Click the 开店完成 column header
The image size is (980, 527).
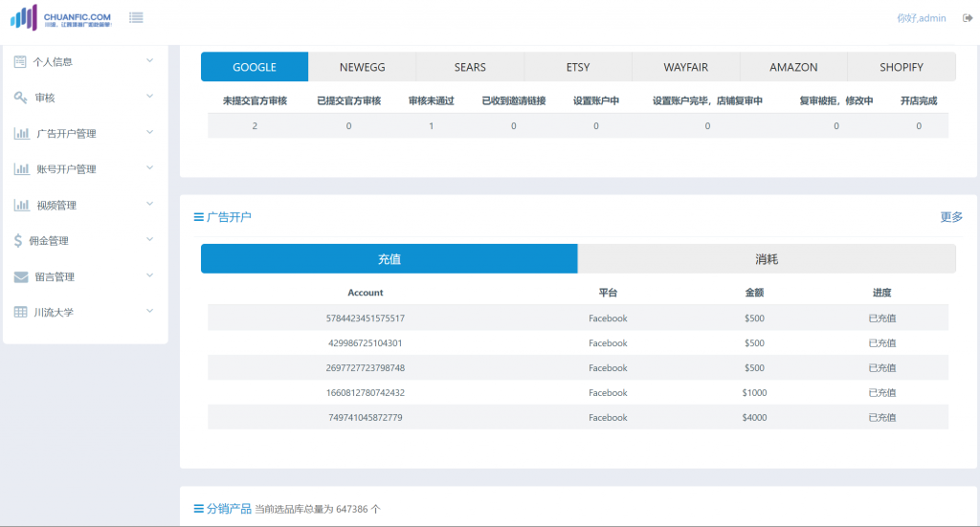coord(919,100)
